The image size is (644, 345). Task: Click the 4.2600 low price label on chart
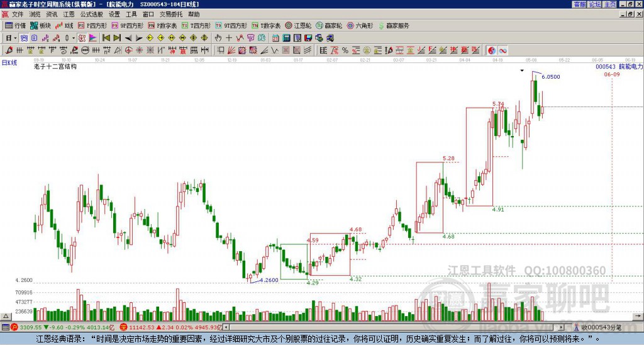[270, 280]
